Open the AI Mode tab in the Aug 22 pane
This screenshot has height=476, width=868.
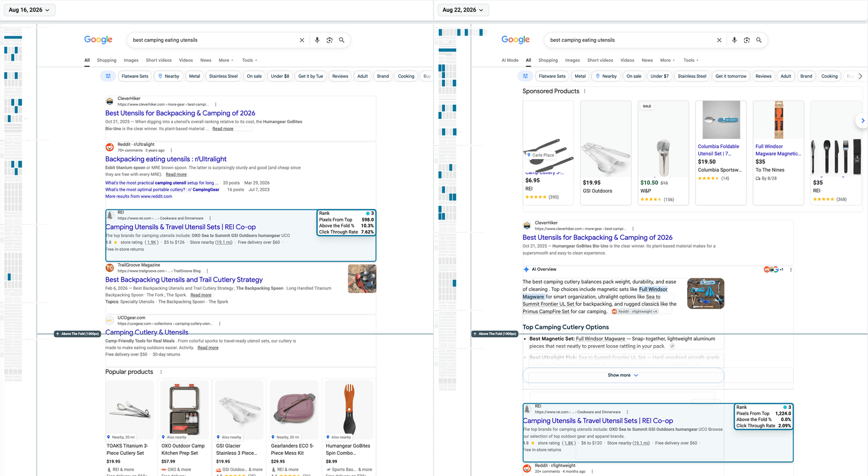click(510, 60)
